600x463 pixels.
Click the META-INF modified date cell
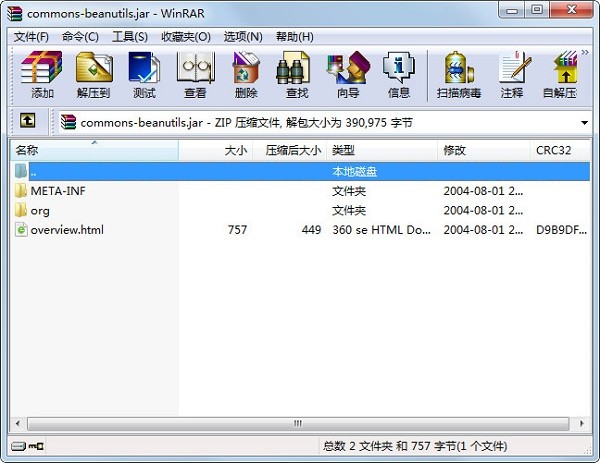click(x=483, y=191)
